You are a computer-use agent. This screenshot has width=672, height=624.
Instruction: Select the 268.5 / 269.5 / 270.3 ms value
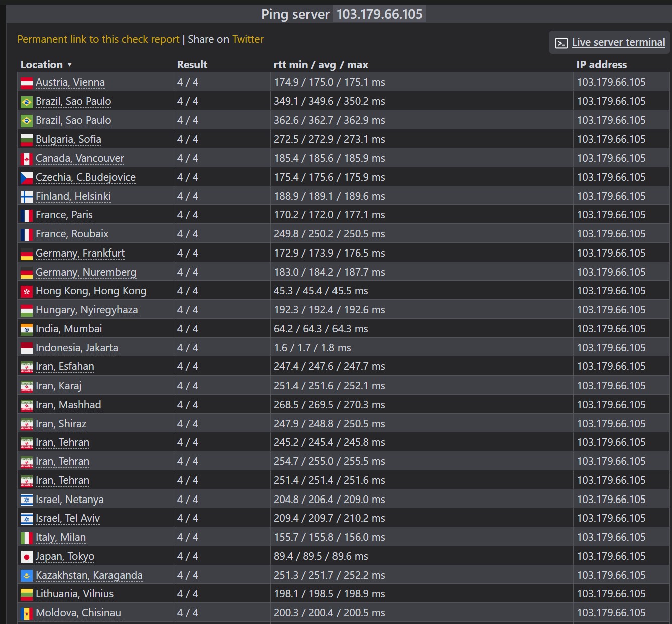tap(329, 405)
